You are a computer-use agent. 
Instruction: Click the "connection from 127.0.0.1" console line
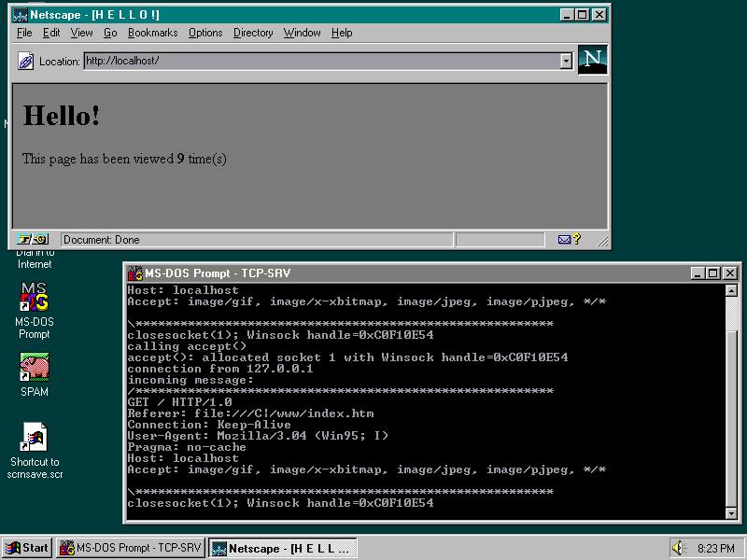(220, 369)
